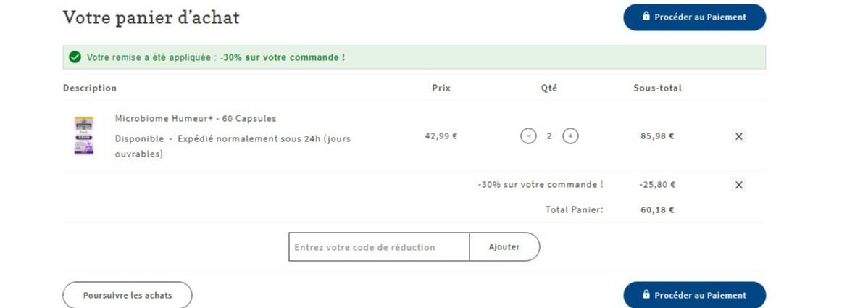Click the remise appliquée success message
The image size is (868, 308).
(216, 57)
